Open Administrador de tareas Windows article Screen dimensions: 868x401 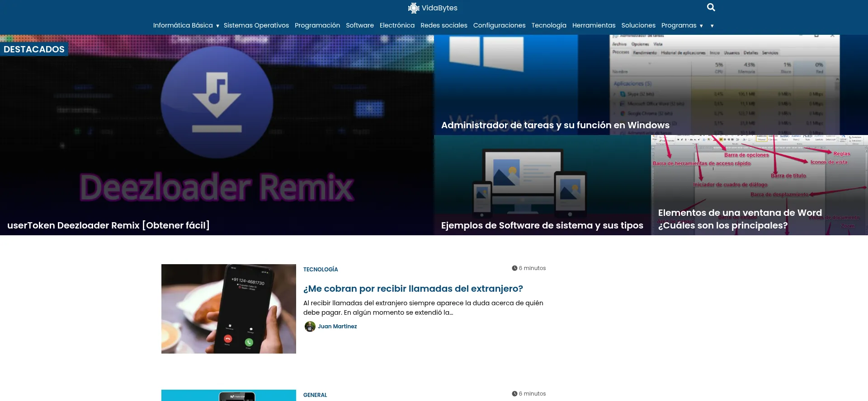(555, 125)
